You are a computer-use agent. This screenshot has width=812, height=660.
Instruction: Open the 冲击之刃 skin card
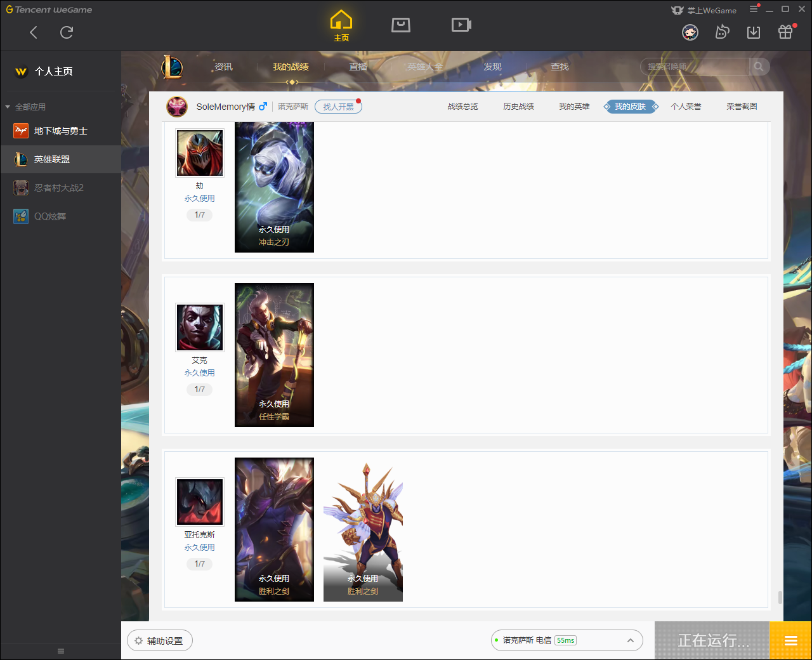[274, 187]
